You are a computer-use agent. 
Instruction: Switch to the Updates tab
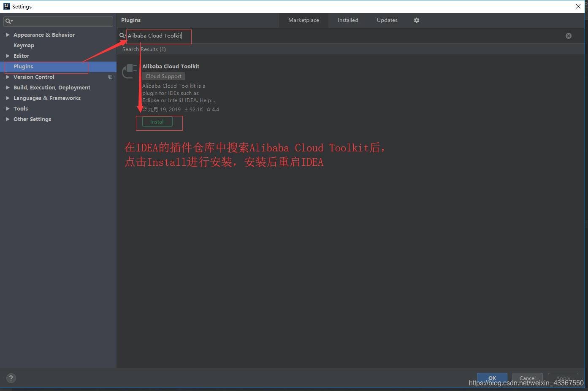(x=387, y=20)
